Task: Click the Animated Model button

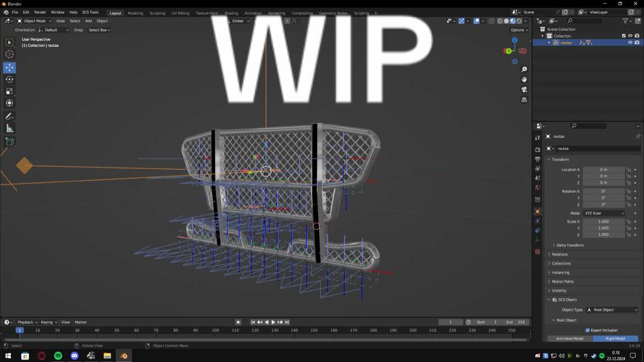Action: (x=570, y=338)
